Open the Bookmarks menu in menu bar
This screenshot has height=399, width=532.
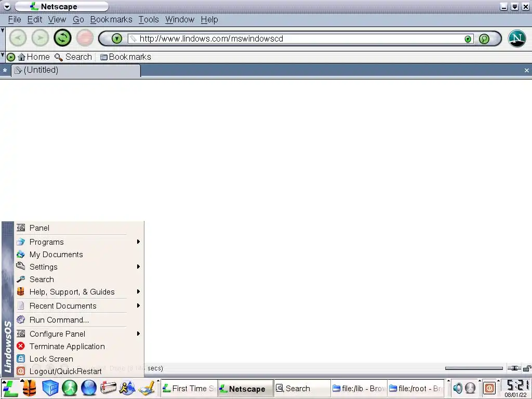point(111,20)
